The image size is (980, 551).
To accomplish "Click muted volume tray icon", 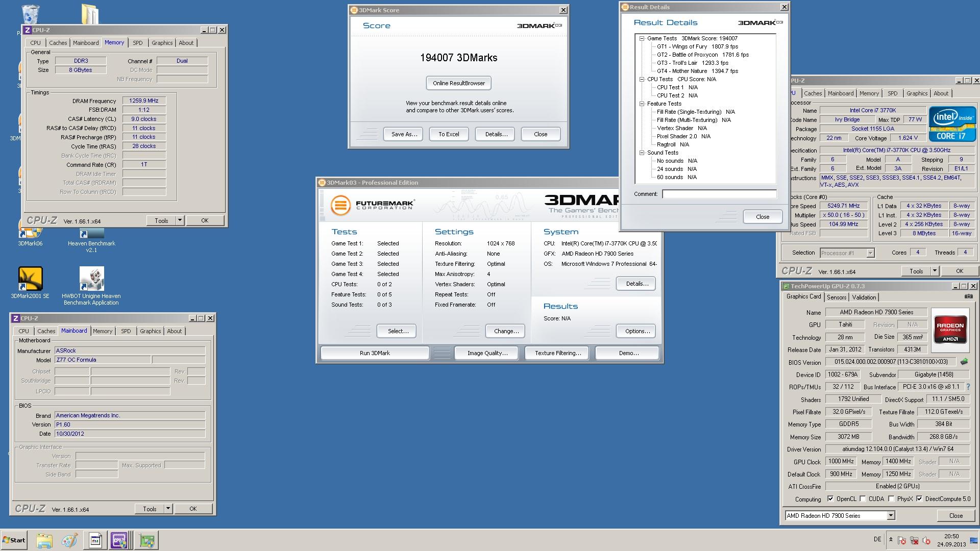I will (x=926, y=541).
